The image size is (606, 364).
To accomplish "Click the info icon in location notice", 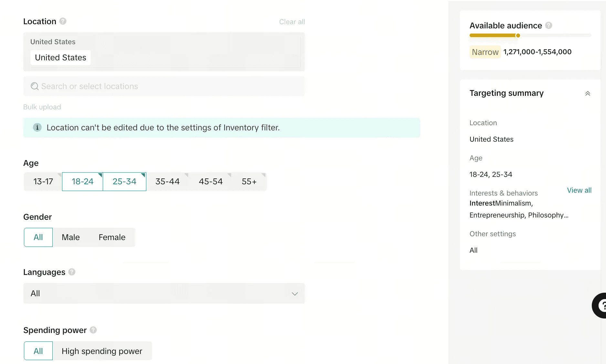I will pyautogui.click(x=37, y=127).
